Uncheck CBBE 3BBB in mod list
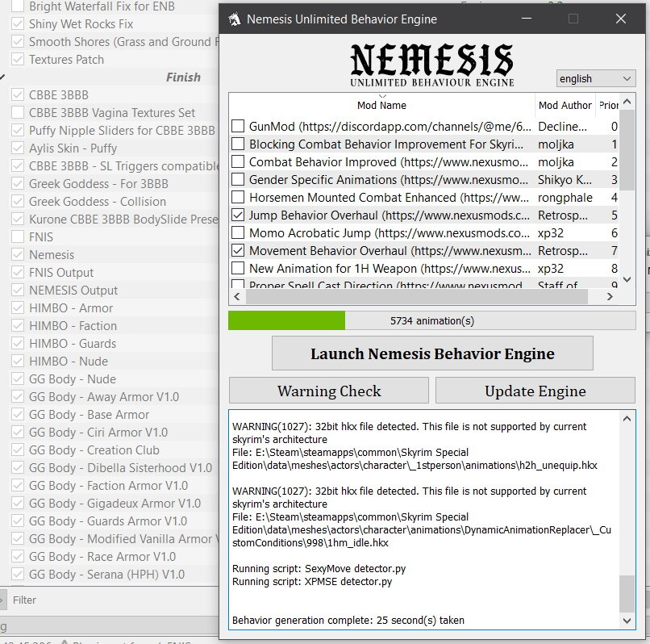The height and width of the screenshot is (644, 650). pos(18,94)
